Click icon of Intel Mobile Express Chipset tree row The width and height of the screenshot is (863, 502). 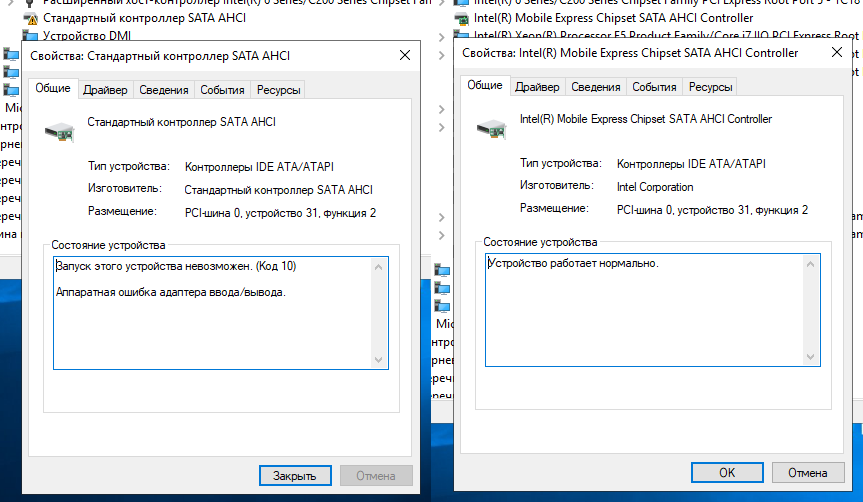461,19
